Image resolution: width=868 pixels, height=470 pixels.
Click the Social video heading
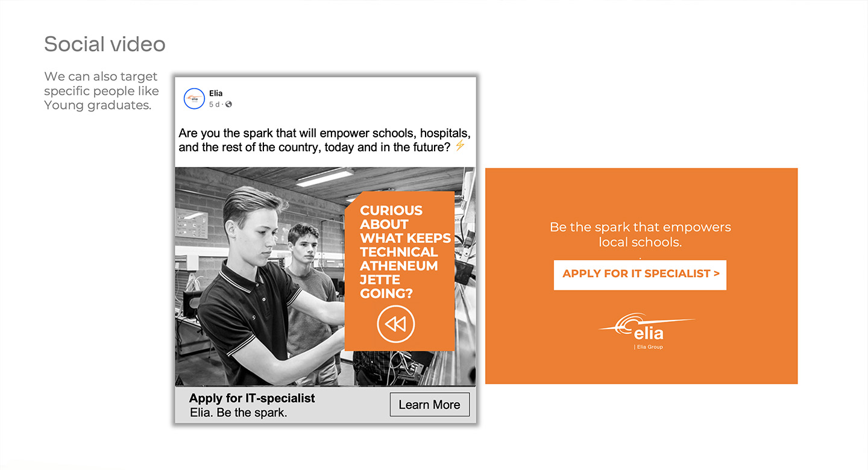pos(105,44)
